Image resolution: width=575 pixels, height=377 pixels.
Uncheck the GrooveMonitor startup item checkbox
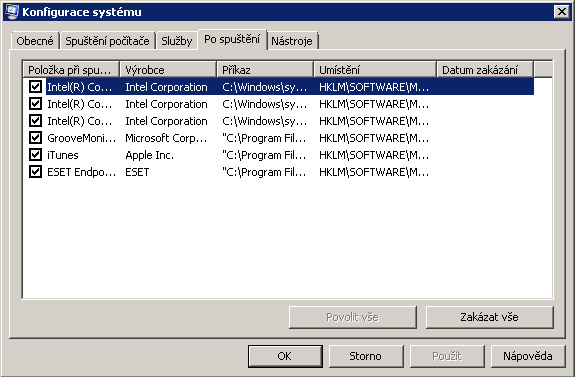point(35,138)
